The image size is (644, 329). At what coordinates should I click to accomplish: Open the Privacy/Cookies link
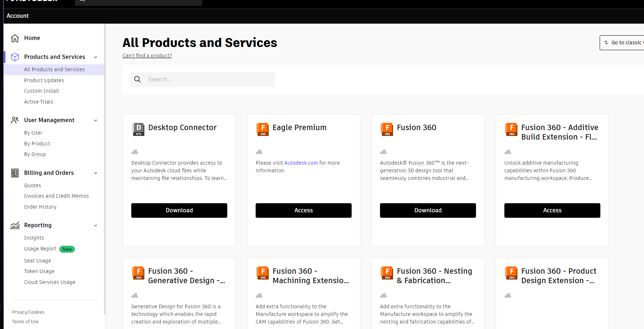click(x=28, y=312)
